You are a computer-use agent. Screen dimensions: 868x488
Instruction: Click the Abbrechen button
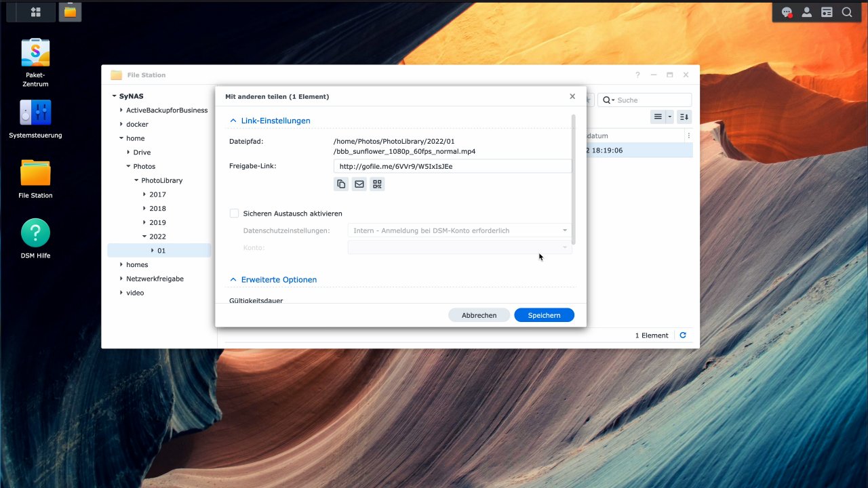(x=479, y=315)
